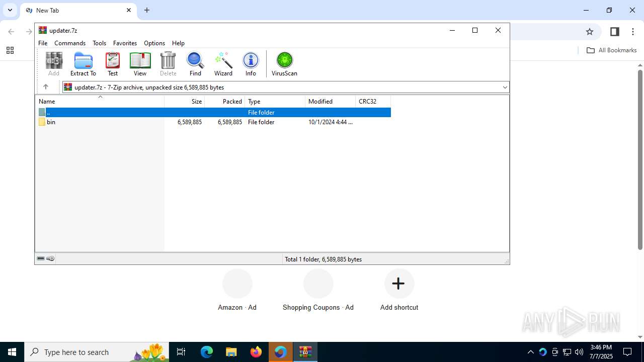Image resolution: width=644 pixels, height=362 pixels.
Task: Open the View tool
Action: [x=140, y=64]
